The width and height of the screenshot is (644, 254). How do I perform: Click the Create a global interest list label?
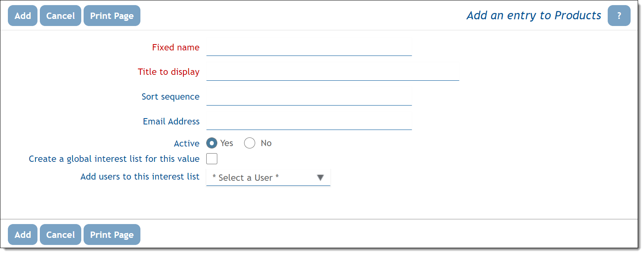(114, 159)
